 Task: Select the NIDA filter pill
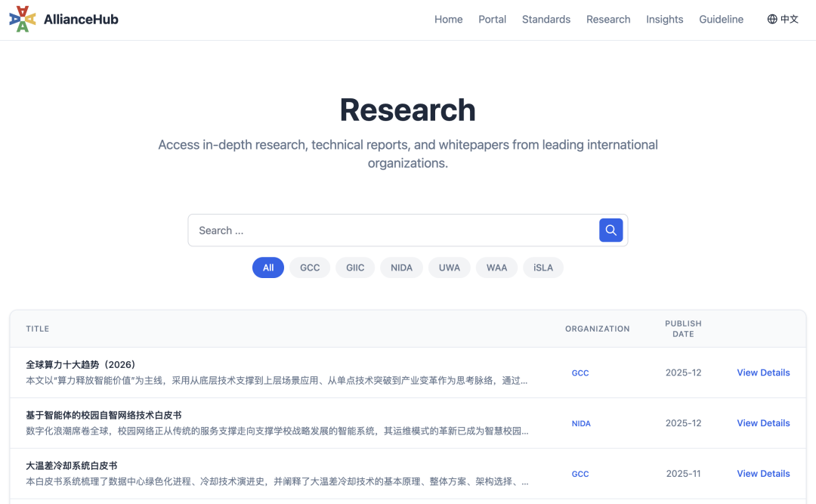[401, 267]
